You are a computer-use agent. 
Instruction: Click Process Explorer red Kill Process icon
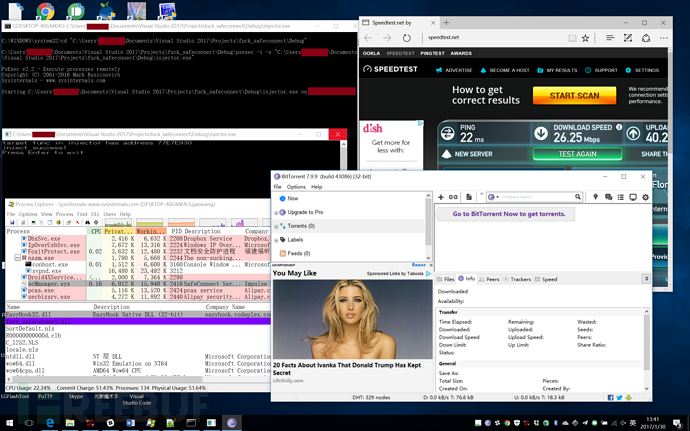pyautogui.click(x=78, y=222)
